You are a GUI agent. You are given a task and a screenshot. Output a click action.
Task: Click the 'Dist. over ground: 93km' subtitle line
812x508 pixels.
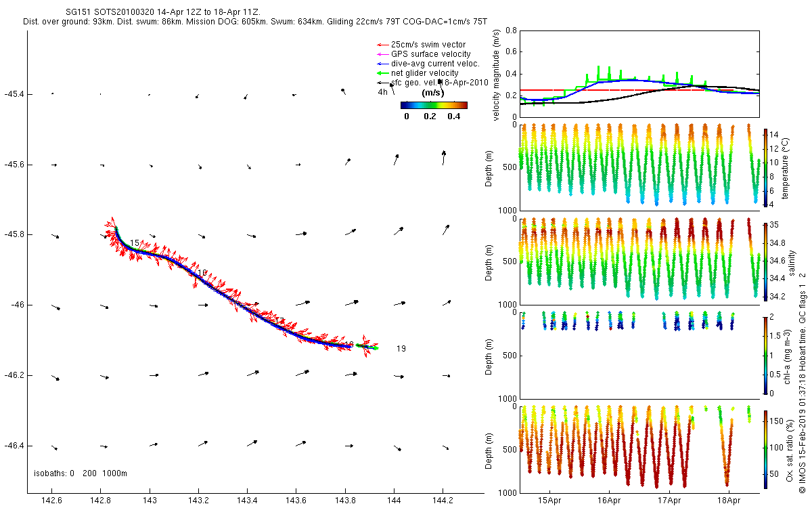pyautogui.click(x=255, y=22)
